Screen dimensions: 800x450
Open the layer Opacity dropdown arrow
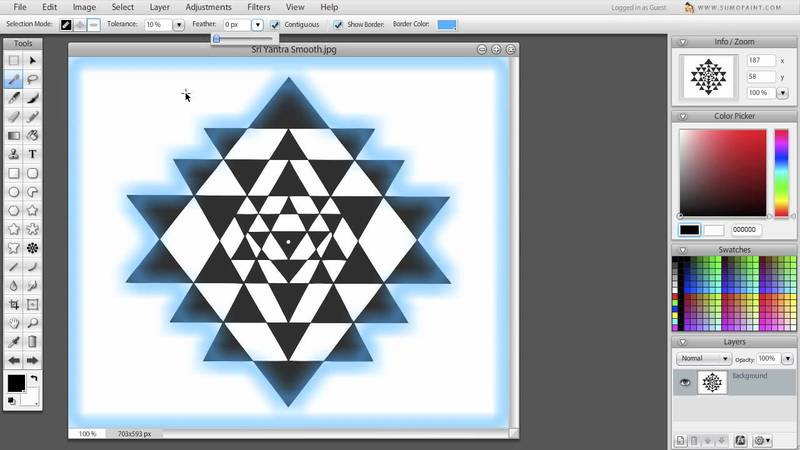788,358
